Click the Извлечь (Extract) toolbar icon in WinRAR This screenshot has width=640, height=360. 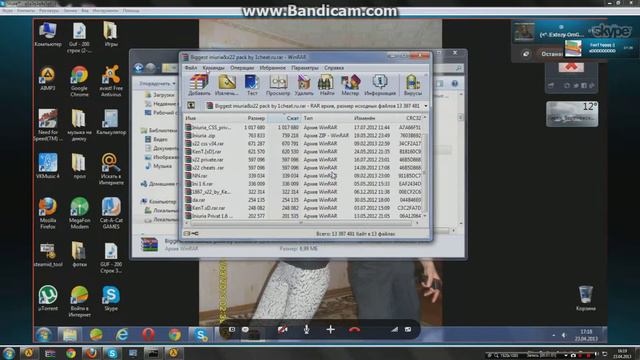[227, 85]
